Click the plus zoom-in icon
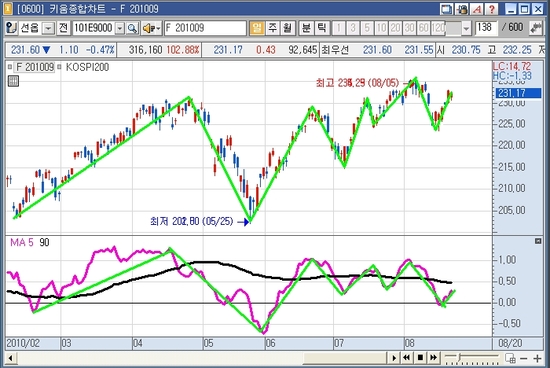Screen dimensions: 550x368 [537, 359]
